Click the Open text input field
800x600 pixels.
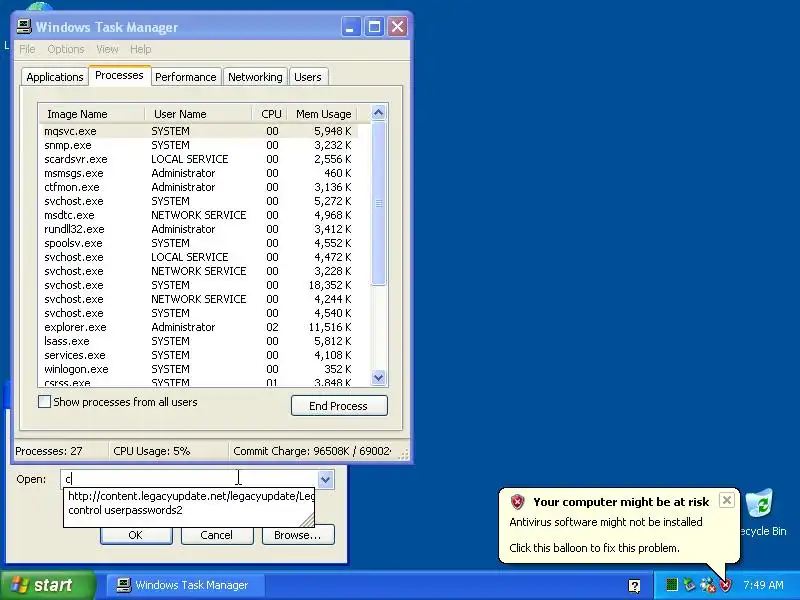[189, 480]
